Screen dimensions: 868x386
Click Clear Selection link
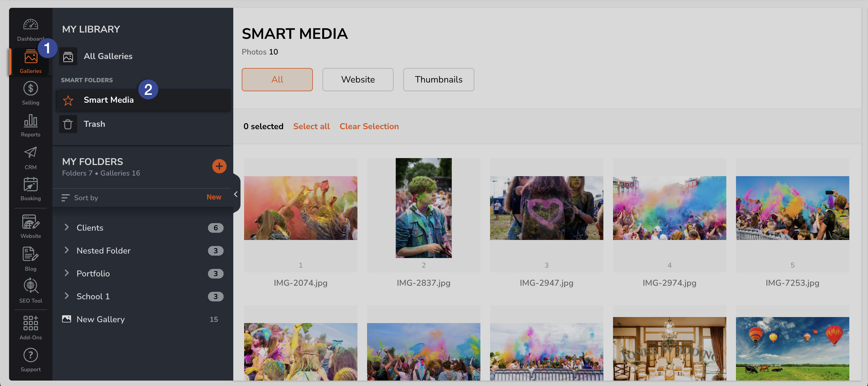click(369, 126)
